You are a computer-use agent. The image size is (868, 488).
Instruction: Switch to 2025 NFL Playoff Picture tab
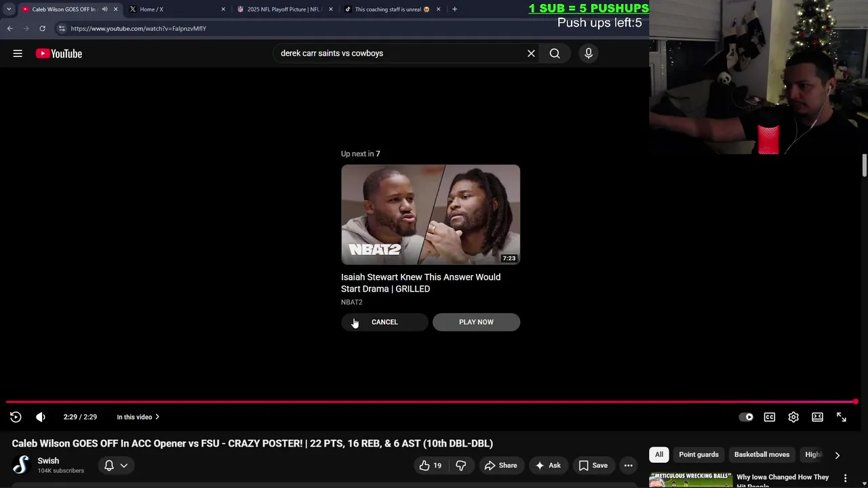[x=283, y=9]
